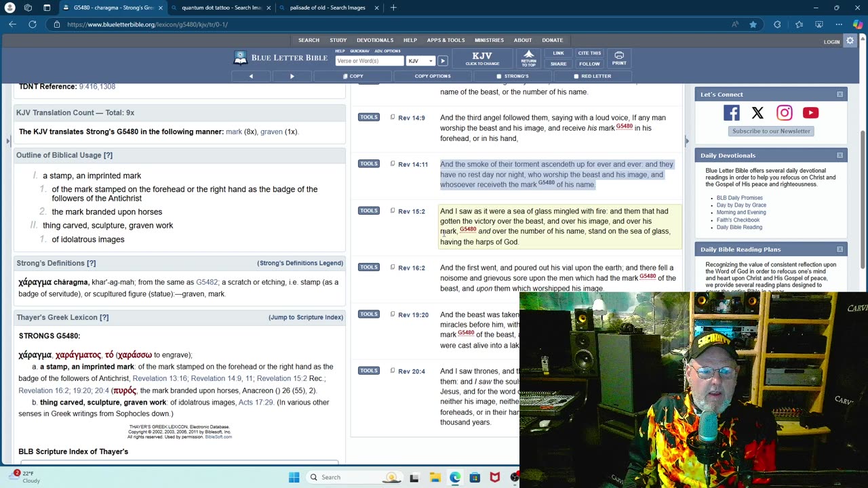The height and width of the screenshot is (488, 868).
Task: Click the Copy Options button
Action: click(x=433, y=76)
